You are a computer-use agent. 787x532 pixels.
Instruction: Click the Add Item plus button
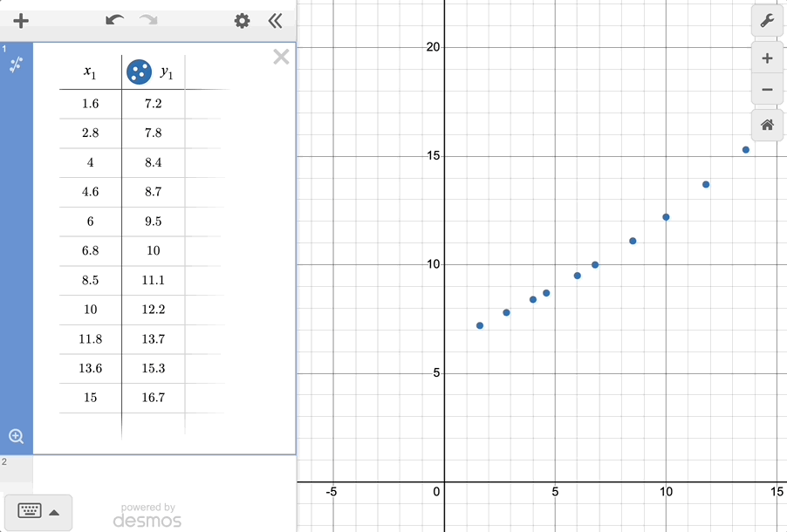(21, 21)
